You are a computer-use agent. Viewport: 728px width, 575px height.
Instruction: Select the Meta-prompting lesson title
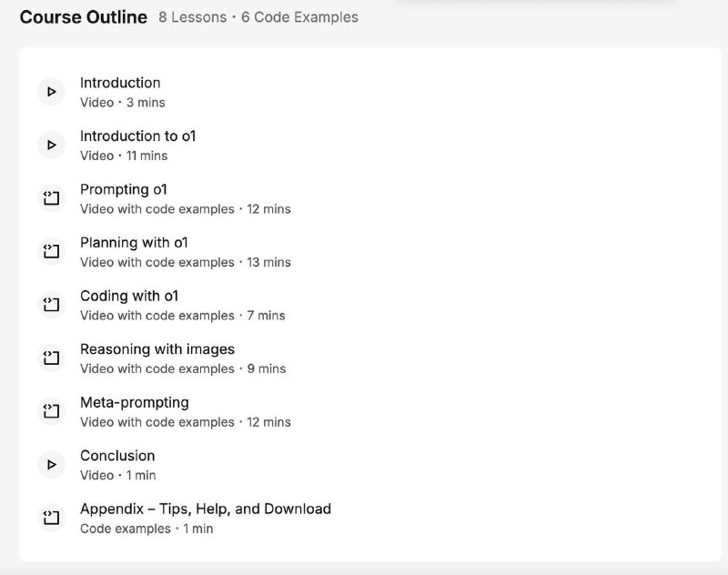135,402
